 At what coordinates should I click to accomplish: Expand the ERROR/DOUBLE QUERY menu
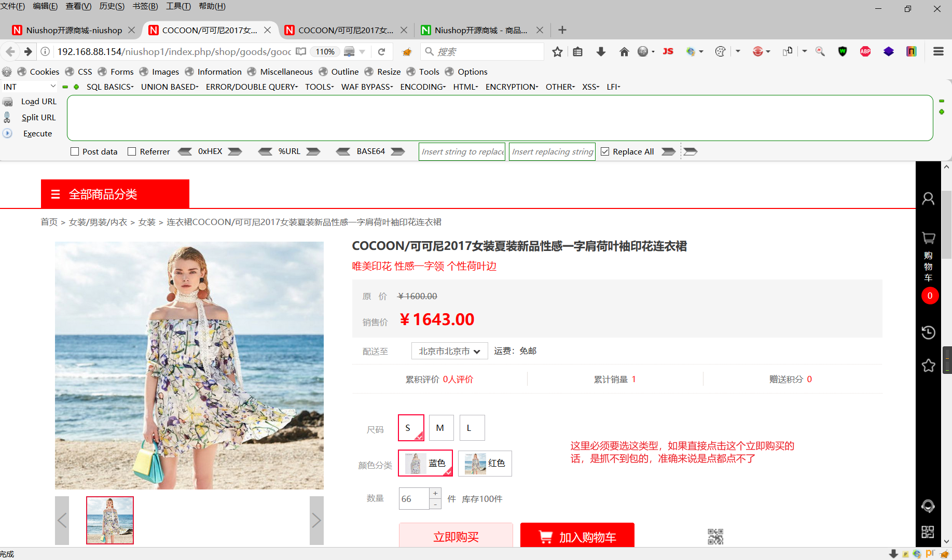coord(252,87)
